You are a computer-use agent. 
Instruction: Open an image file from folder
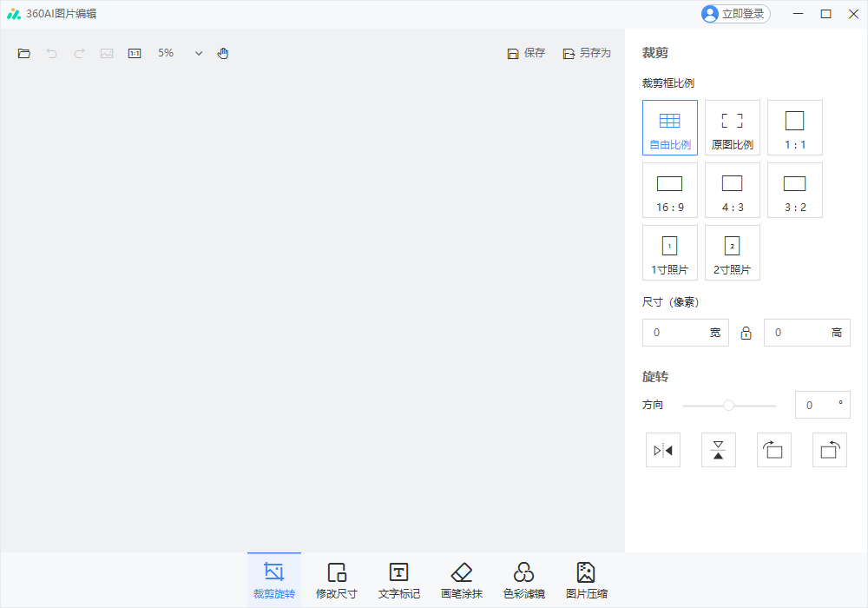[23, 53]
